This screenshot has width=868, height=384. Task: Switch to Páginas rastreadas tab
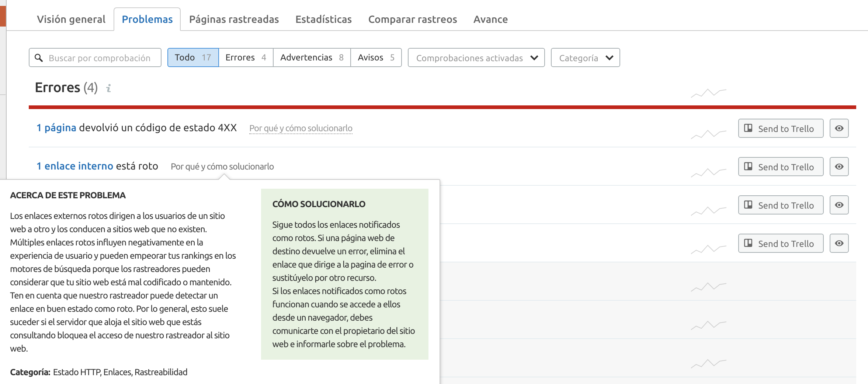click(x=234, y=19)
